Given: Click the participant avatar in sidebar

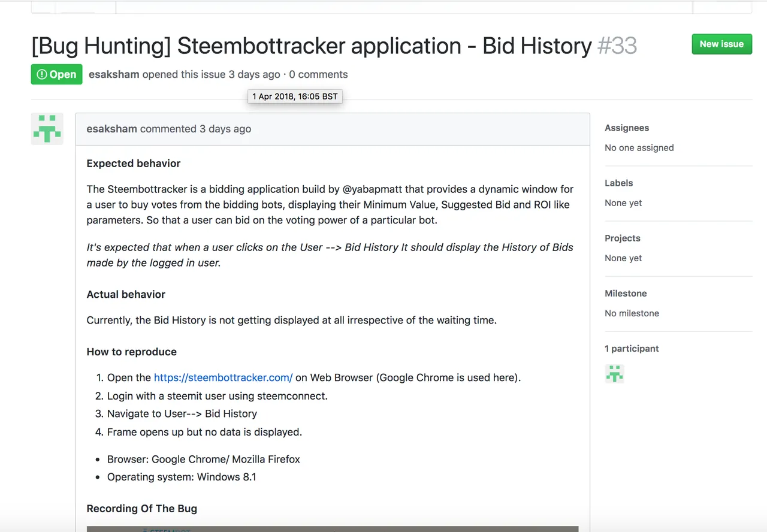Looking at the screenshot, I should click(614, 374).
